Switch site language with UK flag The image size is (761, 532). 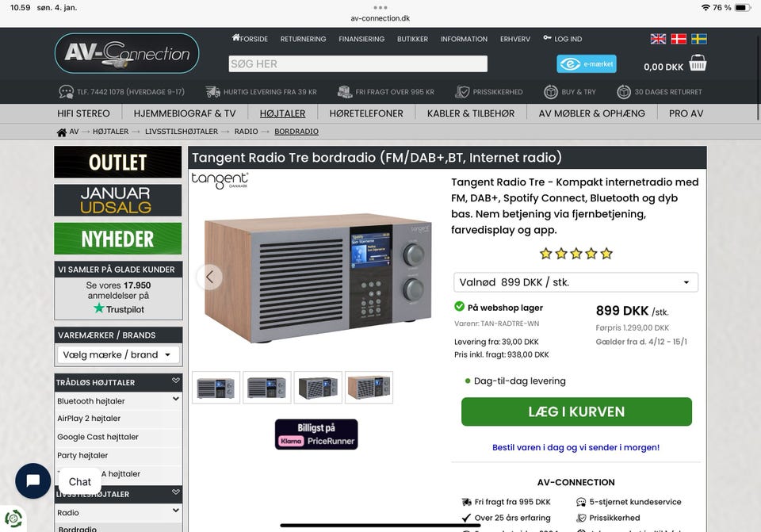pyautogui.click(x=658, y=39)
